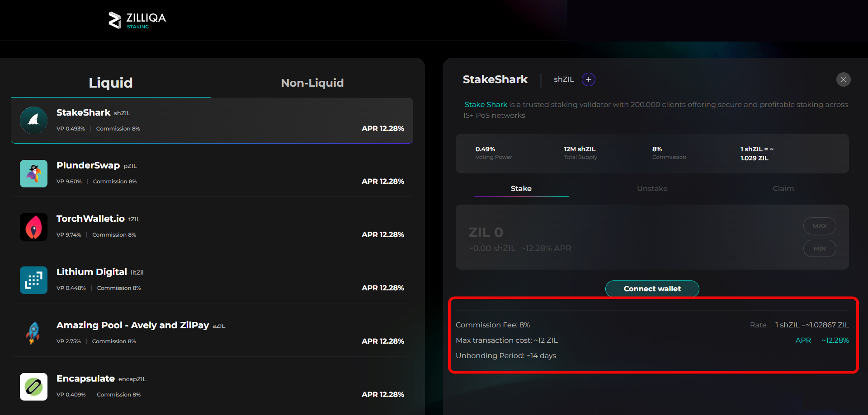Screen dimensions: 868x415
Task: Select the Stake tab
Action: coord(521,189)
